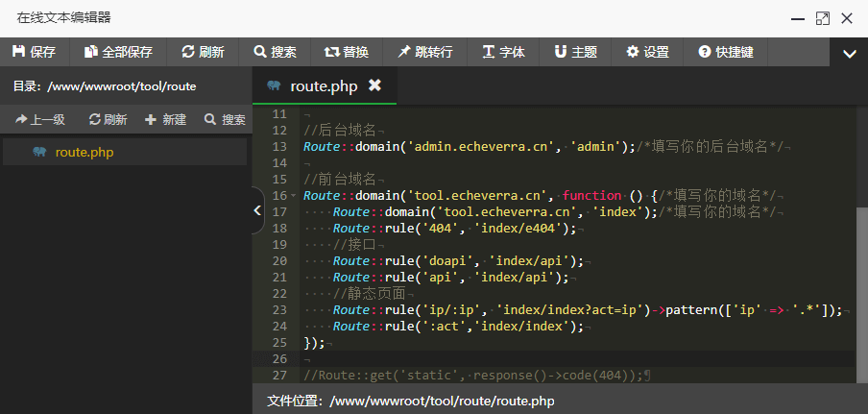The image size is (868, 414).
Task: Minimize the online text editor window
Action: tap(798, 19)
